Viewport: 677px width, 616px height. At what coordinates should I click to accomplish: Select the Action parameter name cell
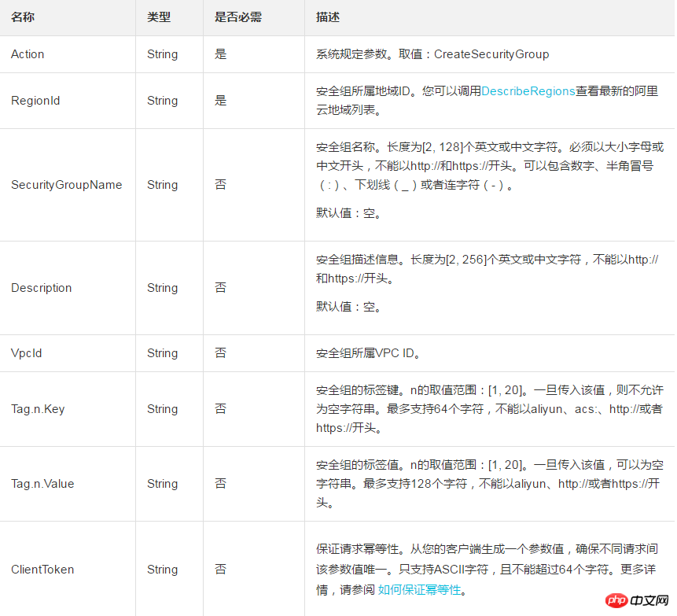(28, 54)
